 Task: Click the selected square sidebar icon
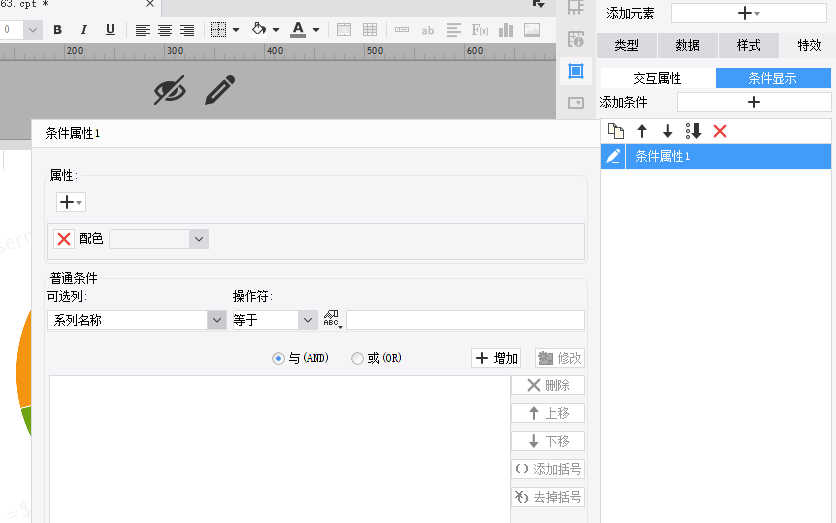click(576, 71)
